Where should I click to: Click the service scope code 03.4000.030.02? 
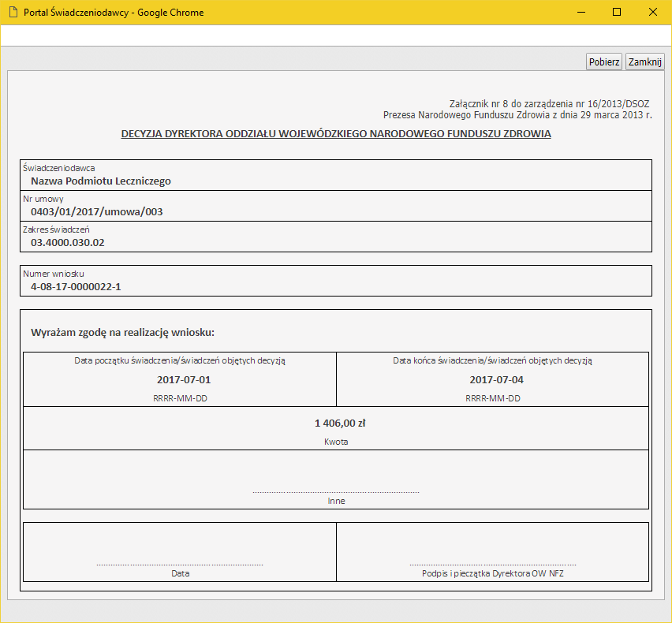click(x=68, y=243)
